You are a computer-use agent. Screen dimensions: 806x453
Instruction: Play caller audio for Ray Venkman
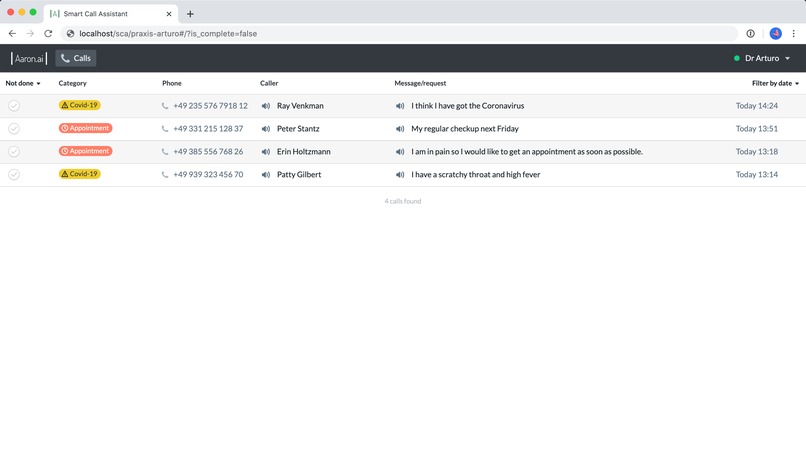pyautogui.click(x=266, y=106)
